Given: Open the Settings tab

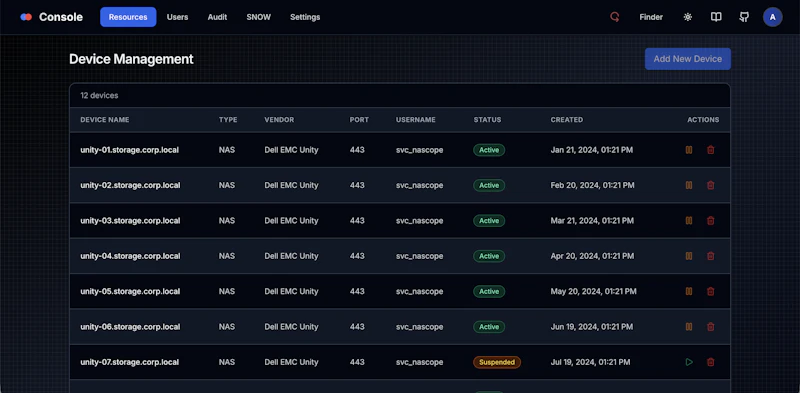Looking at the screenshot, I should pos(305,17).
